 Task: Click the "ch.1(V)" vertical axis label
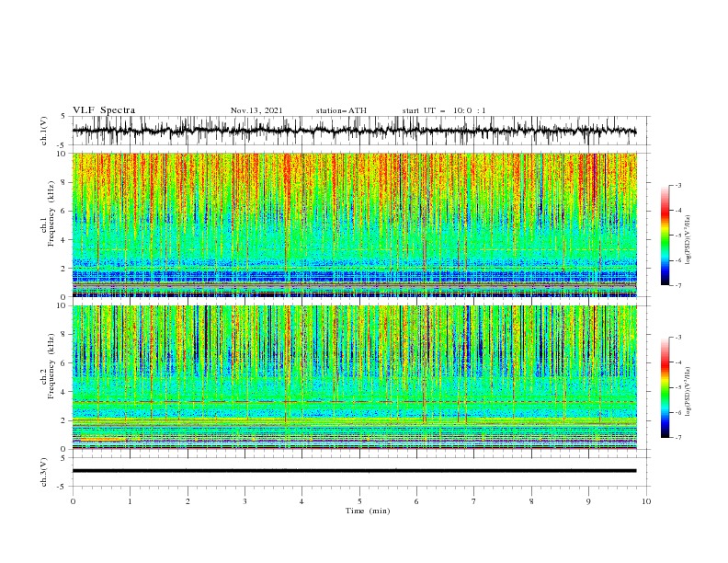point(44,131)
